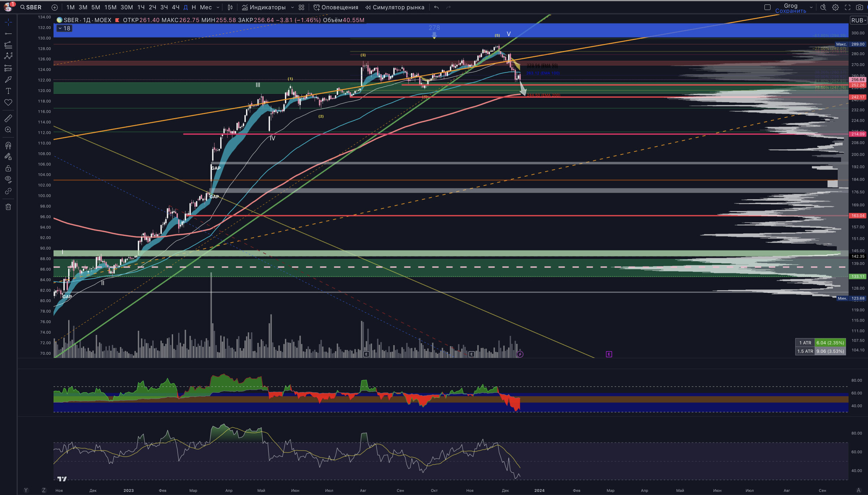Click the 1.5 ATR 9.06 (3.53%) value

pyautogui.click(x=830, y=351)
